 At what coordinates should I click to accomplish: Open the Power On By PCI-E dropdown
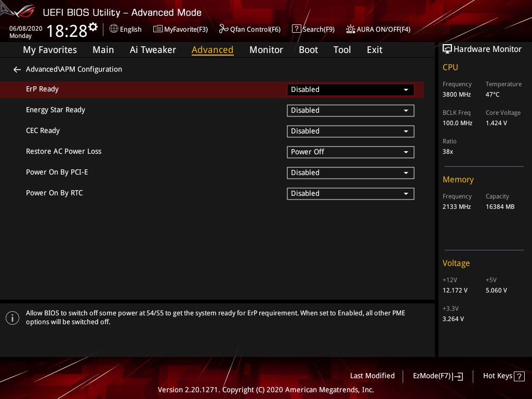[351, 172]
